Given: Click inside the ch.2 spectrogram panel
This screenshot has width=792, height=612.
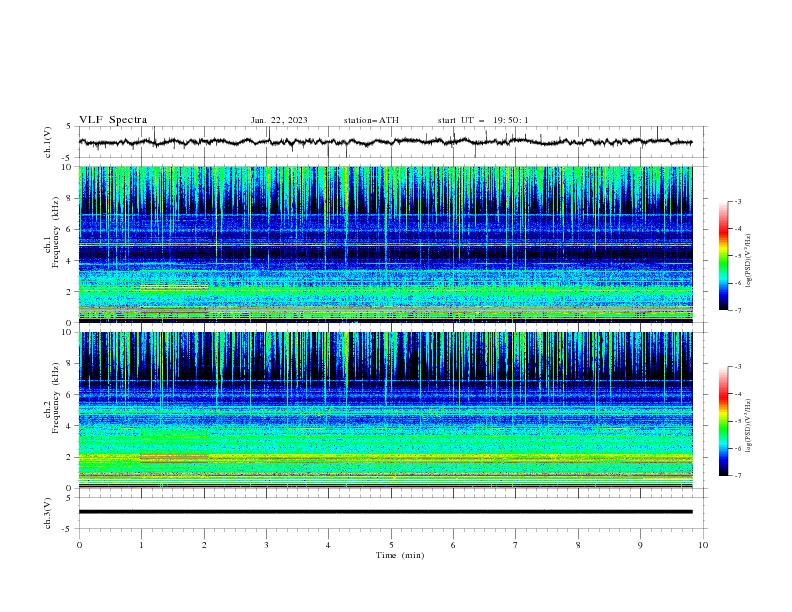Looking at the screenshot, I should [x=385, y=410].
